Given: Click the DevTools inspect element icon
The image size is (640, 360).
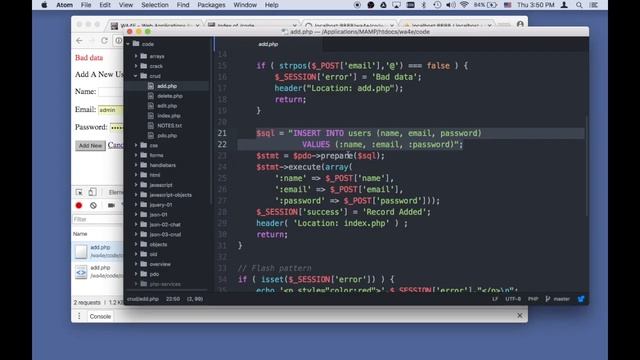Looking at the screenshot, I should click(79, 192).
